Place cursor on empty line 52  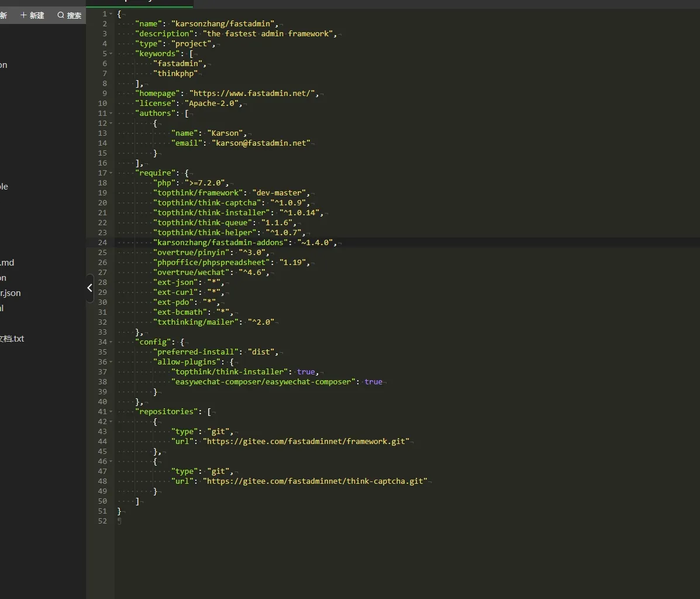click(407, 521)
